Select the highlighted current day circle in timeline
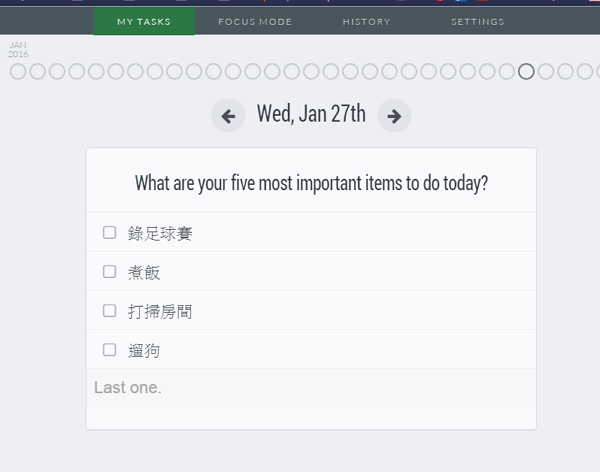 click(526, 72)
